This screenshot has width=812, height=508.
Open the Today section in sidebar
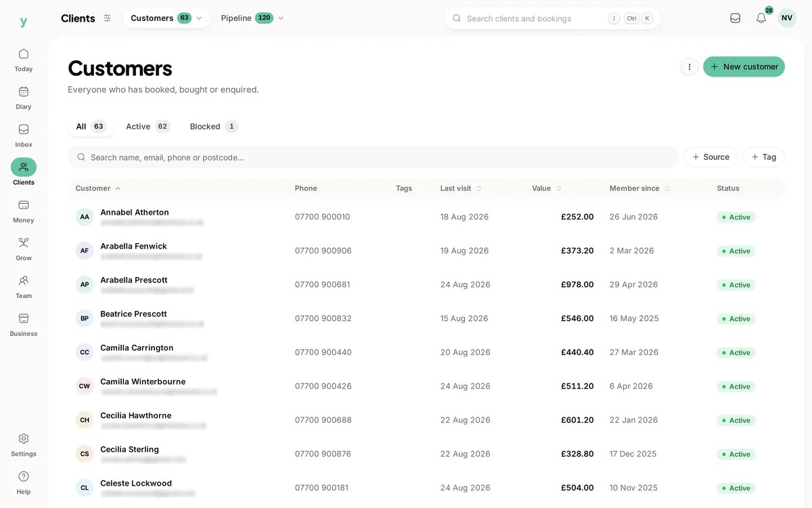coord(24,60)
